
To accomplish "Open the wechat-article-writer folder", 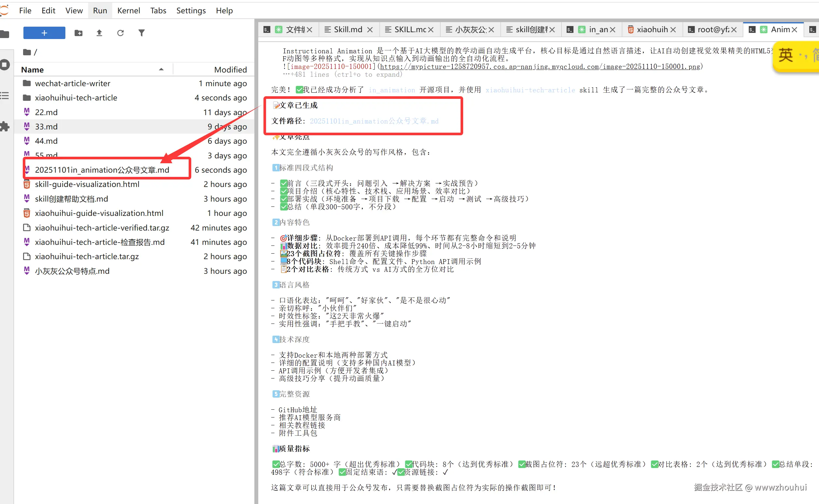I will (72, 83).
